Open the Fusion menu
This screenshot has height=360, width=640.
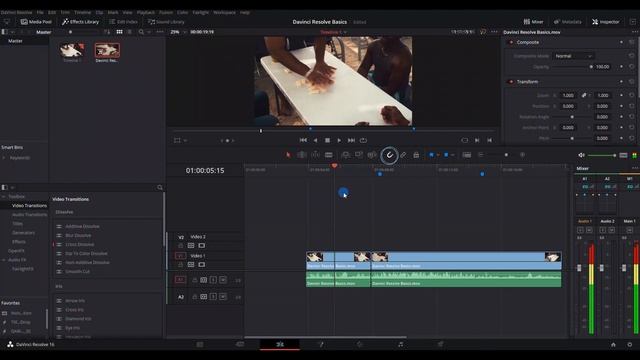(166, 13)
